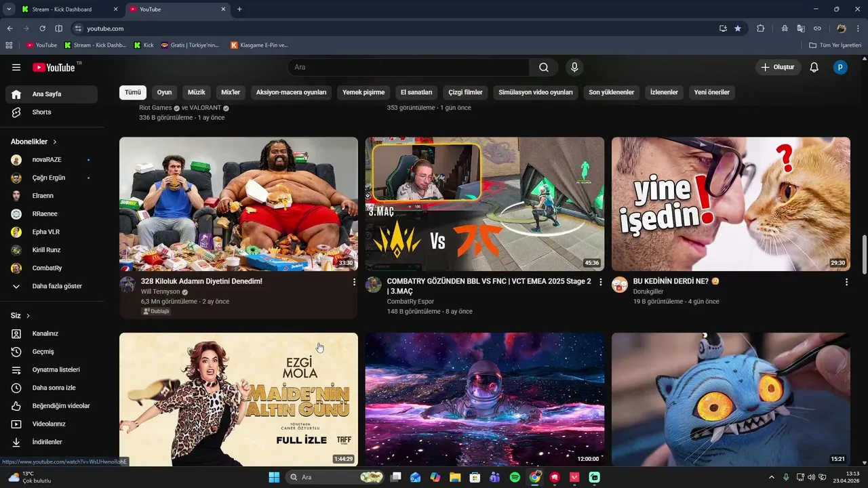Select Aksiyon-macera oyunları chip
Screen dimensions: 868x488
pyautogui.click(x=292, y=92)
